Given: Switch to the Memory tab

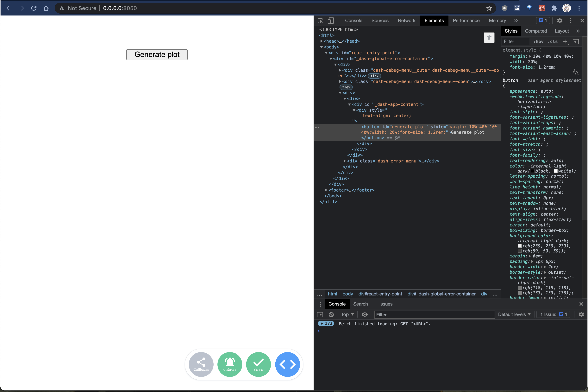Looking at the screenshot, I should click(x=497, y=21).
